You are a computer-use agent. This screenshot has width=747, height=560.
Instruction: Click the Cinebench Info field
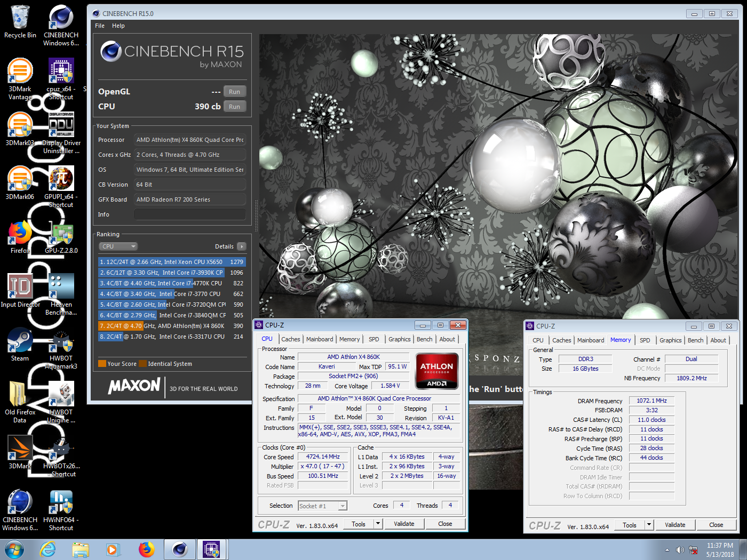point(189,214)
